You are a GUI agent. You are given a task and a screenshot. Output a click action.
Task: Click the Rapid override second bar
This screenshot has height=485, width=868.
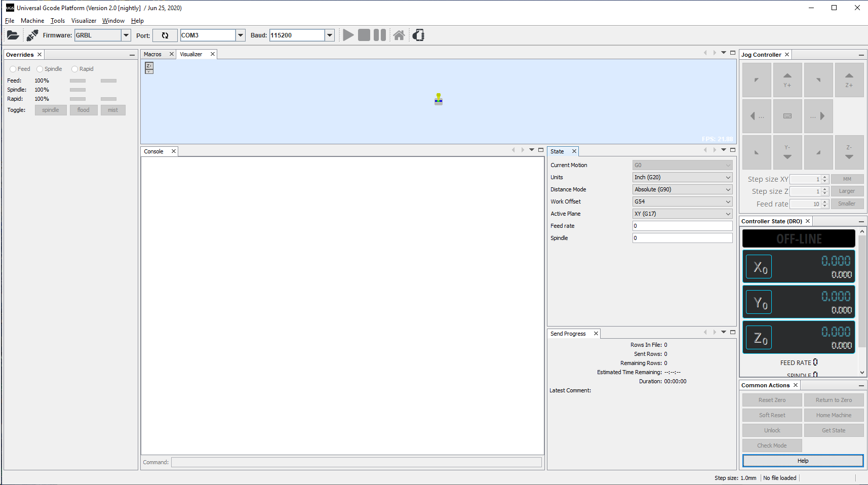[108, 99]
